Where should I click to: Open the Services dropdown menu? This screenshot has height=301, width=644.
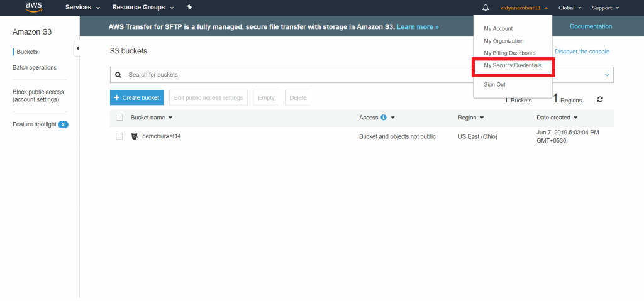pyautogui.click(x=82, y=8)
